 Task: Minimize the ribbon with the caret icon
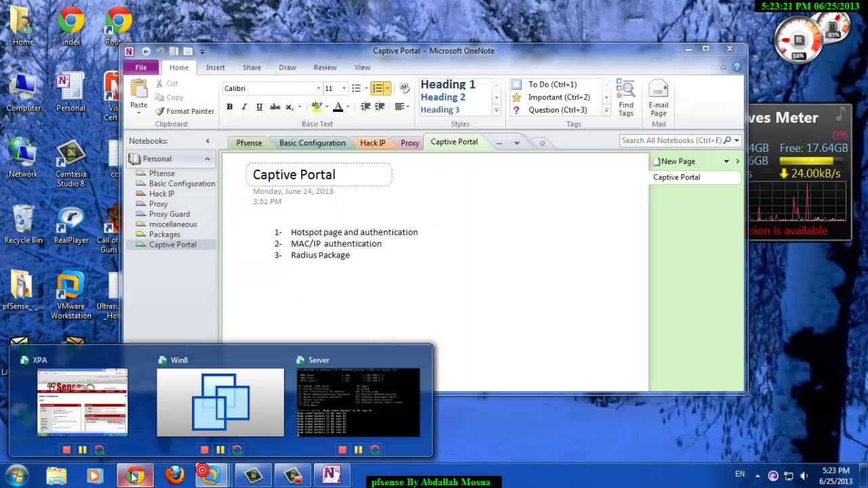point(724,68)
